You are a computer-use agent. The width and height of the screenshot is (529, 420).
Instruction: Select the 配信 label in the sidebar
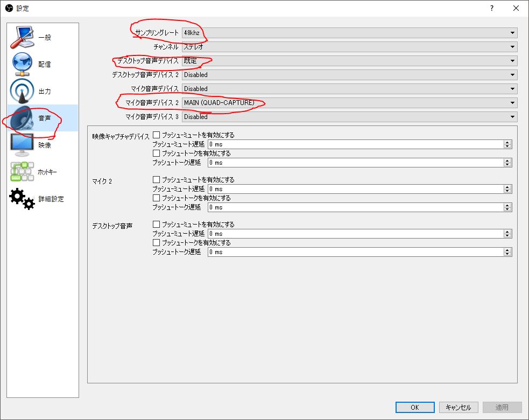[x=45, y=64]
